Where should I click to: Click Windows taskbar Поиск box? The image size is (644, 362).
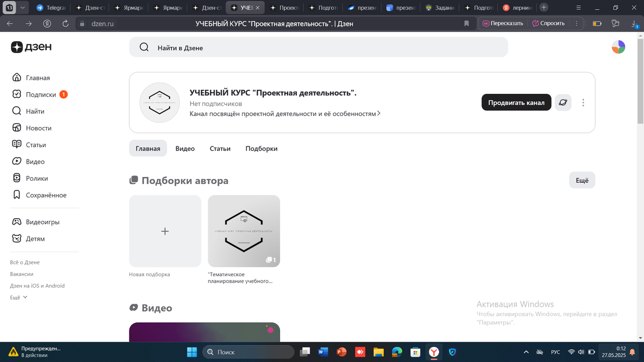(248, 352)
